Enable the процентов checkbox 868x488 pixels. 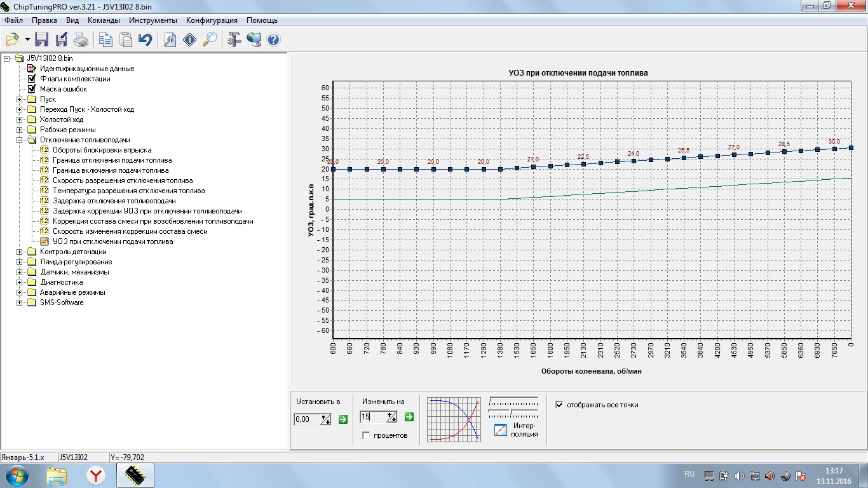coord(366,435)
